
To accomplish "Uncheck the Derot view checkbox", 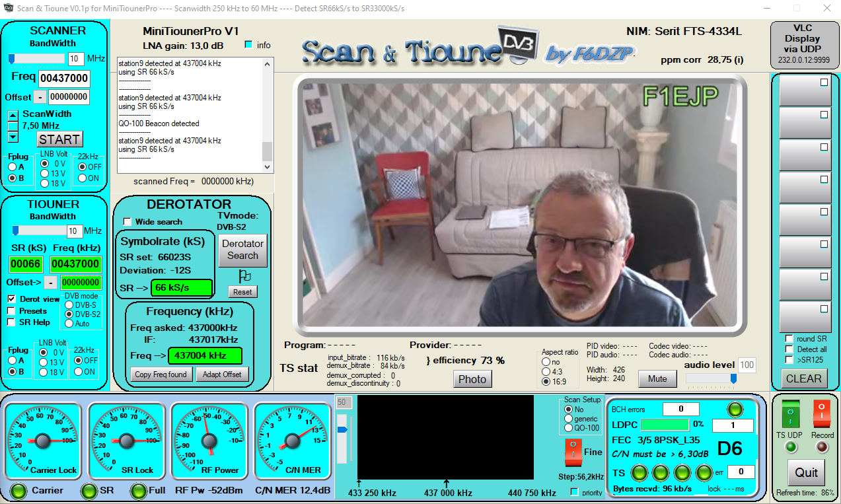I will coord(11,299).
